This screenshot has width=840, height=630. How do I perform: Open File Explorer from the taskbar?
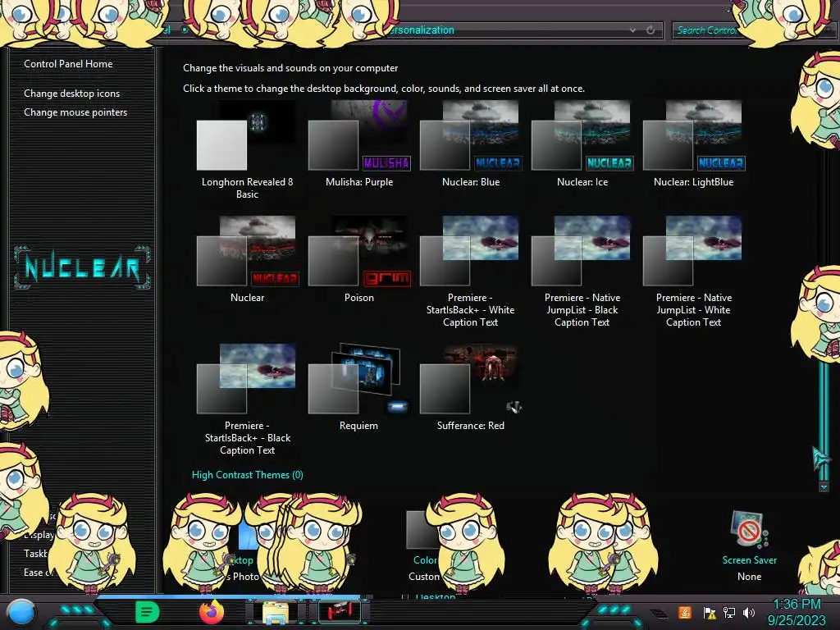(x=275, y=612)
